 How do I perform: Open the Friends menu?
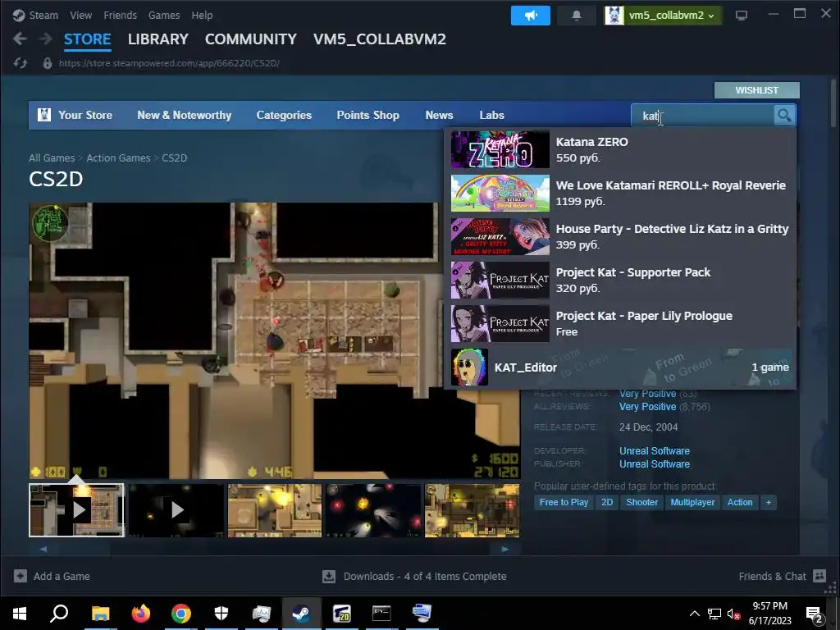(x=120, y=15)
